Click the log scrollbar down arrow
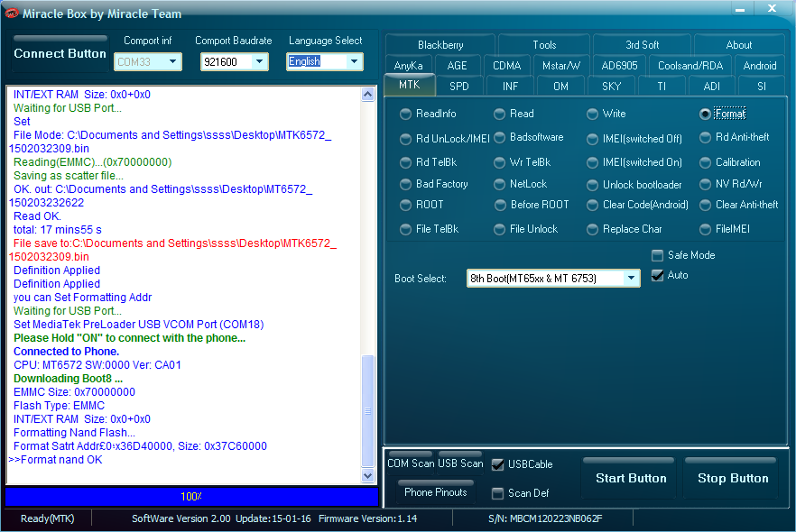This screenshot has width=796, height=532. [x=368, y=476]
